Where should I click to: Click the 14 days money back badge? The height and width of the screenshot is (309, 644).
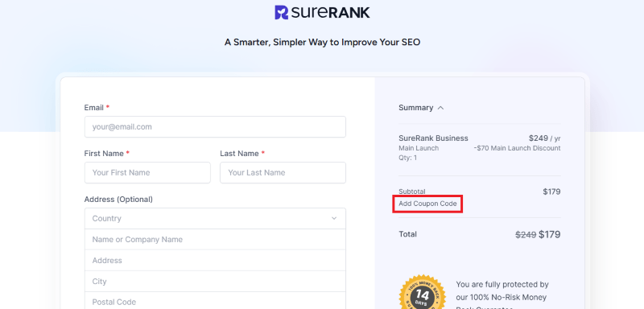pyautogui.click(x=422, y=292)
